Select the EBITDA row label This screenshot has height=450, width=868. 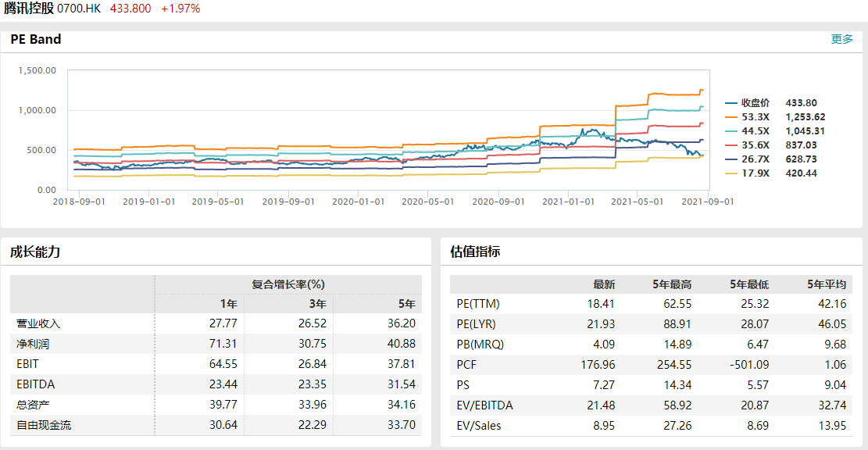(x=35, y=384)
